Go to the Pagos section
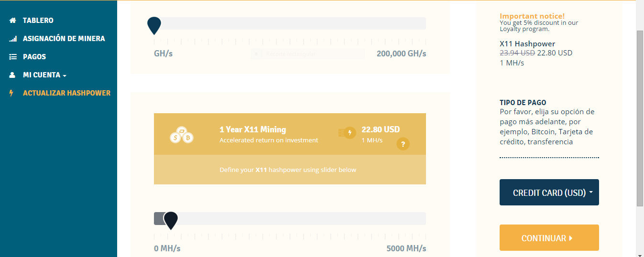The image size is (644, 257). (34, 57)
